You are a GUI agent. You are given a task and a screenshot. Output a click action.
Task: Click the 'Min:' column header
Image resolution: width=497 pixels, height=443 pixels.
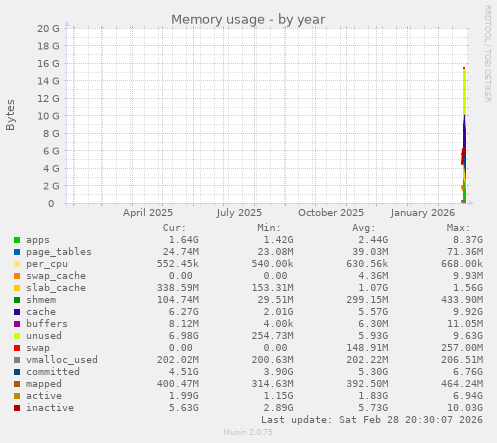pos(269,228)
